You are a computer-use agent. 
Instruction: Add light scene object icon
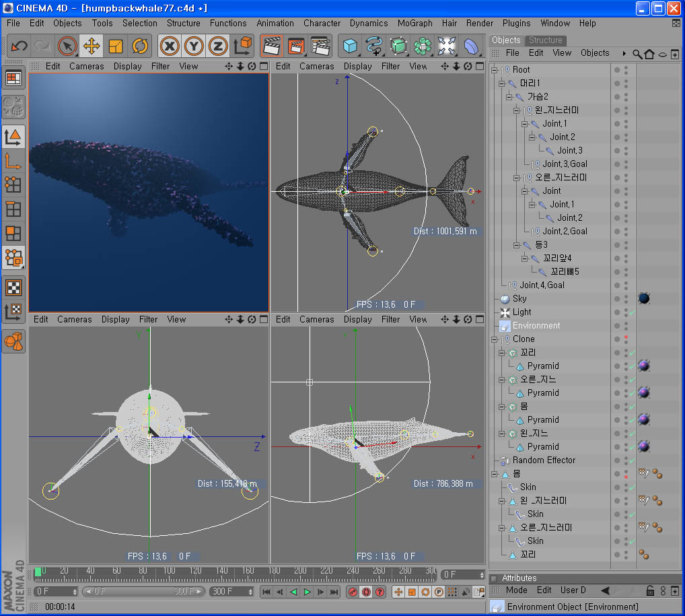pyautogui.click(x=447, y=46)
